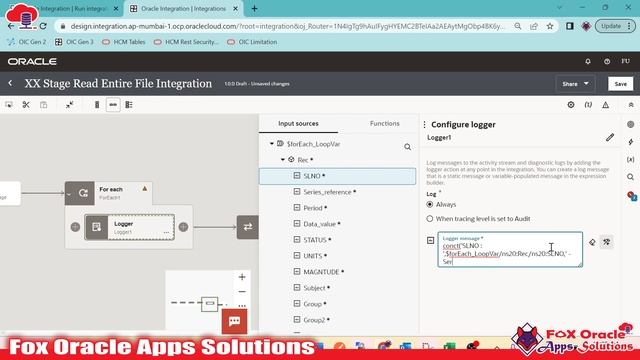Open OIC Limitation bookmark
This screenshot has height=360, width=640.
coord(252,42)
